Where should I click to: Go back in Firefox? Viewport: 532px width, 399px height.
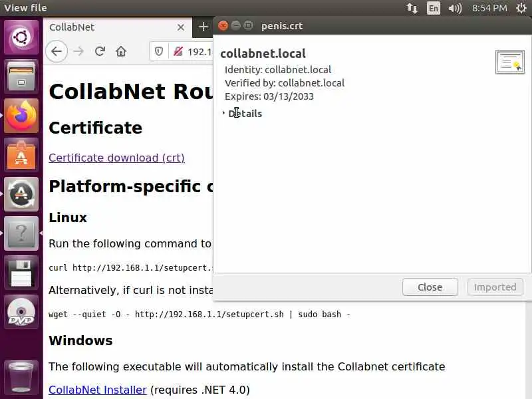[57, 51]
